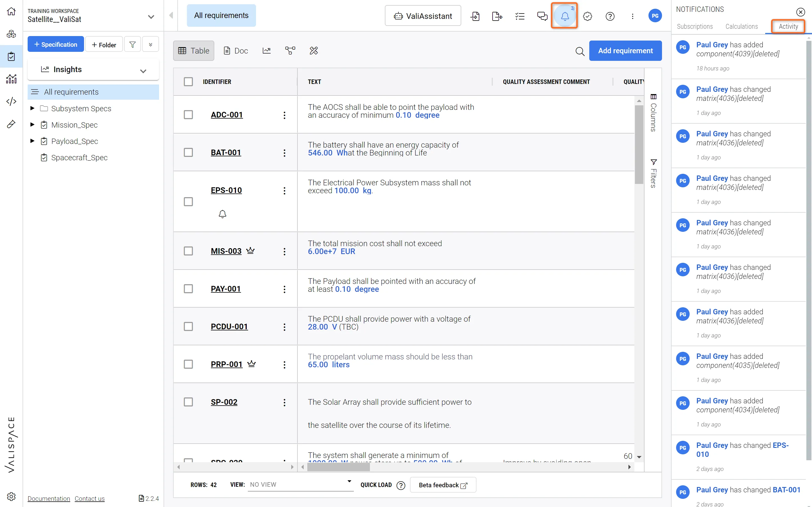812x507 pixels.
Task: Open the Home icon in left sidebar
Action: coord(11,11)
